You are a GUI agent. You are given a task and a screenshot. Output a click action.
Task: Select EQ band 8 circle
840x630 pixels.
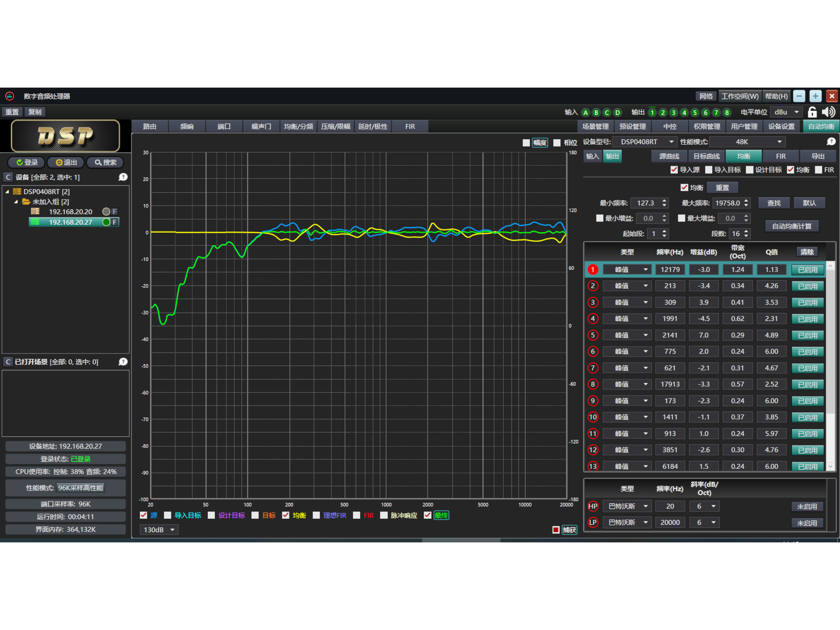(x=593, y=384)
